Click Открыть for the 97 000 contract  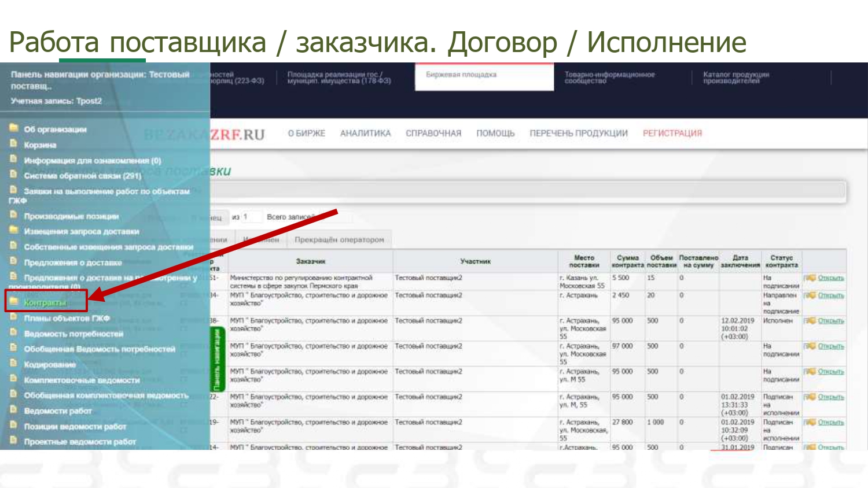click(830, 346)
